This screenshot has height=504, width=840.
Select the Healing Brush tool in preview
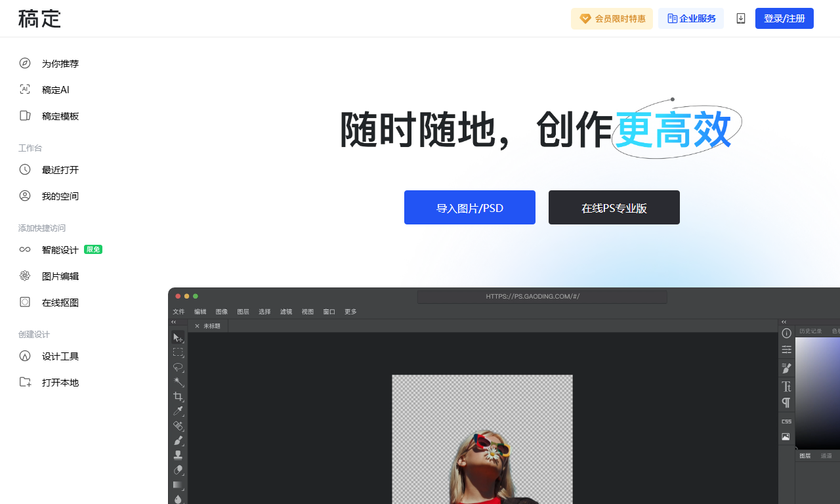[178, 426]
